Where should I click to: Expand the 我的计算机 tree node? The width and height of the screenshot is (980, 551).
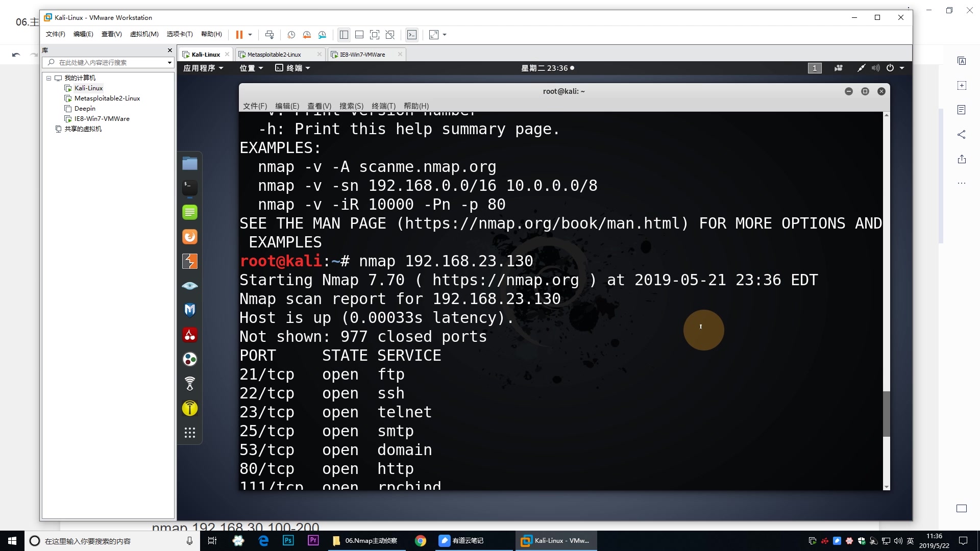tap(50, 78)
